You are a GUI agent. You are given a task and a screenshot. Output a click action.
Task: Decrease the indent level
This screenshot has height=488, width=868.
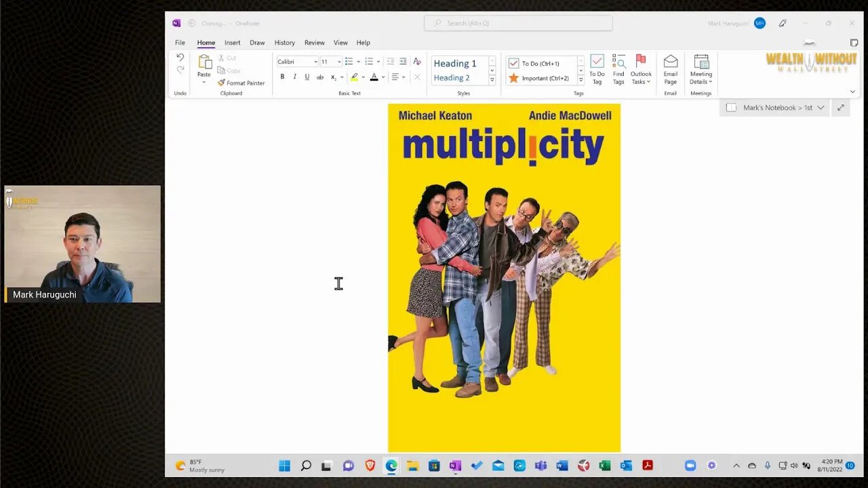(390, 62)
